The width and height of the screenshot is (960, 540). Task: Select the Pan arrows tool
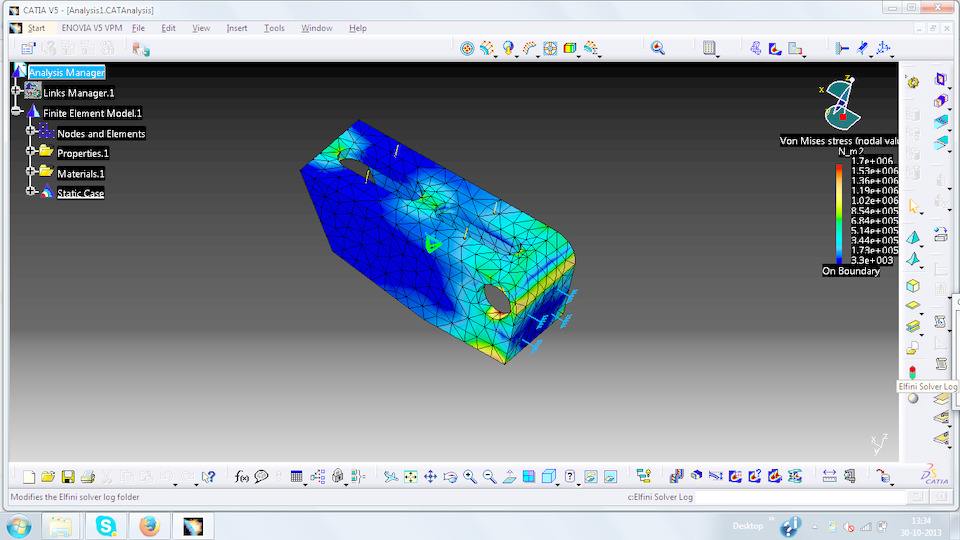click(x=430, y=476)
